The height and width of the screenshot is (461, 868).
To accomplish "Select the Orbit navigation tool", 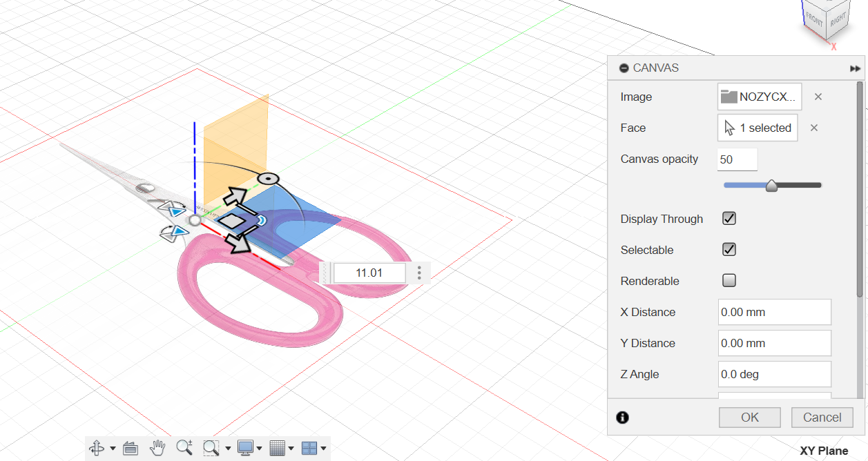I will [x=97, y=449].
